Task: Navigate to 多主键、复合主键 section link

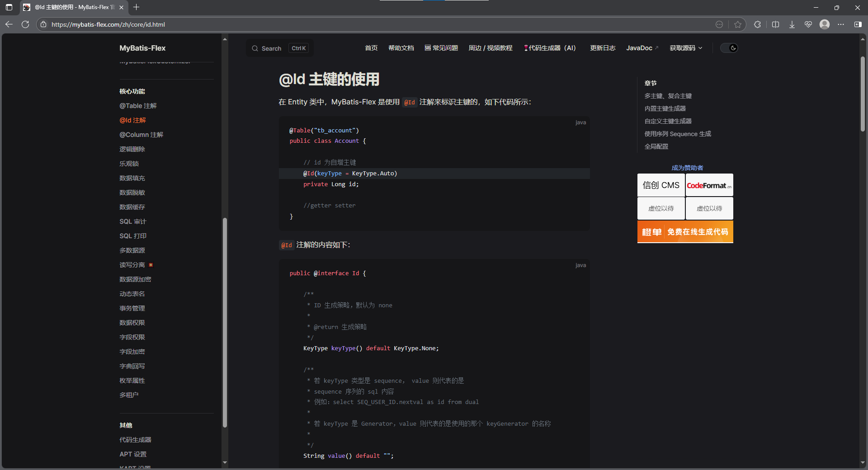Action: coord(668,95)
